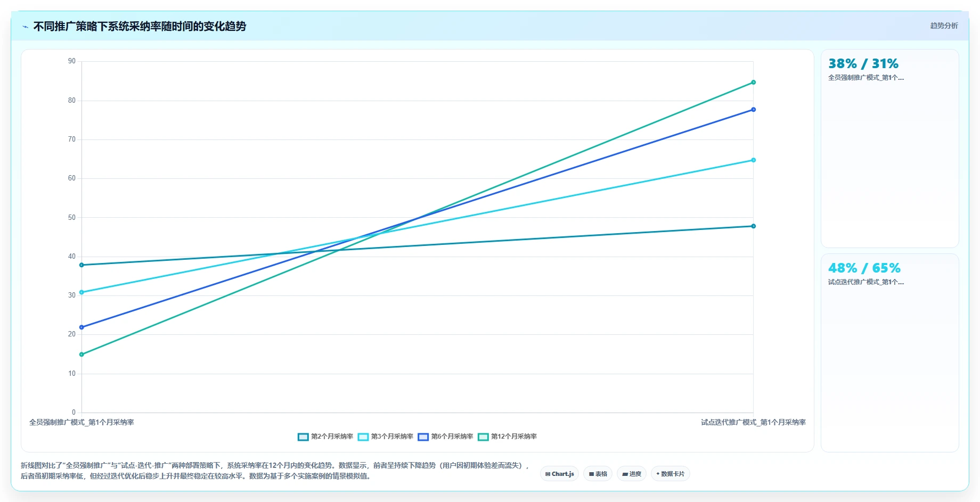Click the Chart.js tag
Screen dimensions: 980x502
(x=559, y=474)
